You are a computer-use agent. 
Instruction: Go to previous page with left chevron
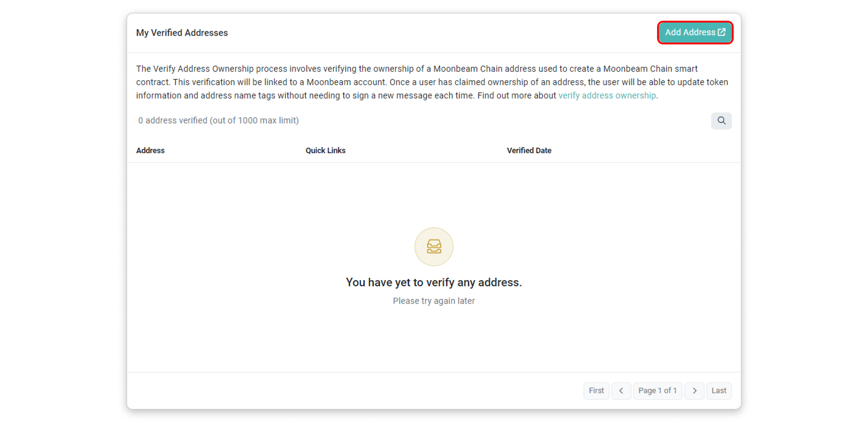point(621,391)
